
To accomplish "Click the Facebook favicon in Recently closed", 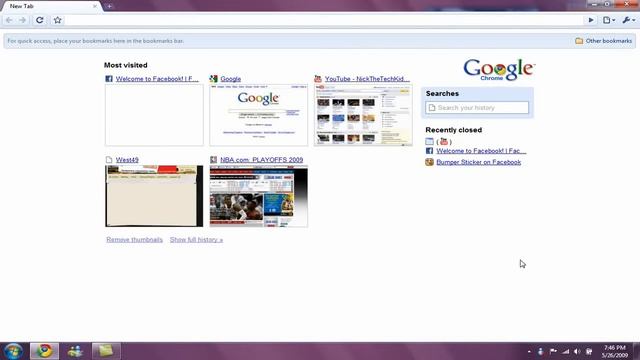I will point(429,151).
